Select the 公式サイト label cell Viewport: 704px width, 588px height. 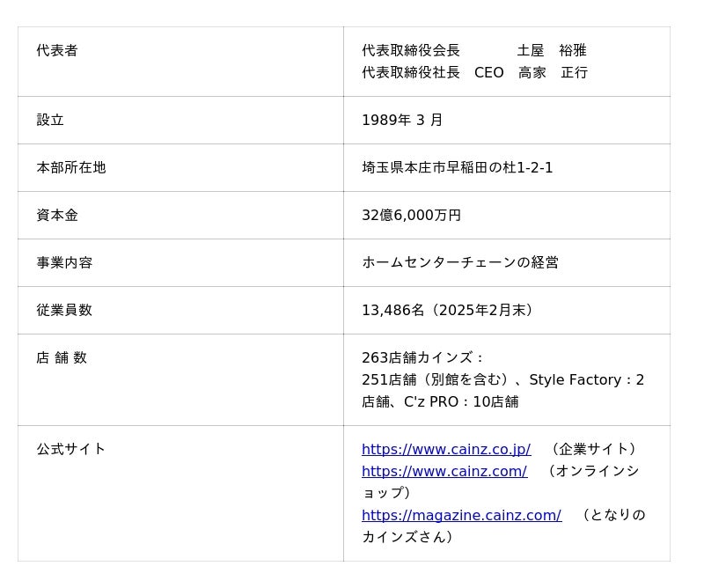point(71,449)
